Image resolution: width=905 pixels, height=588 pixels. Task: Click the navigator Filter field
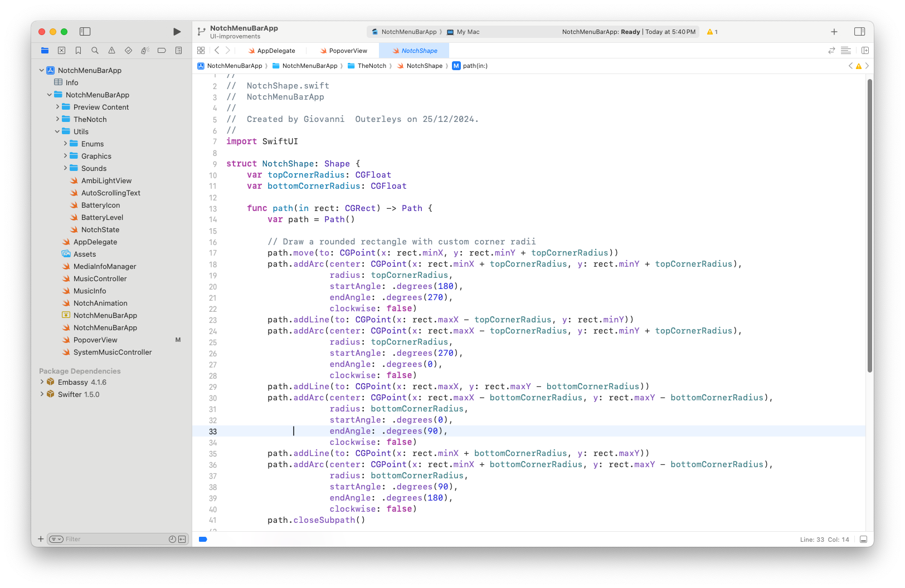click(114, 539)
